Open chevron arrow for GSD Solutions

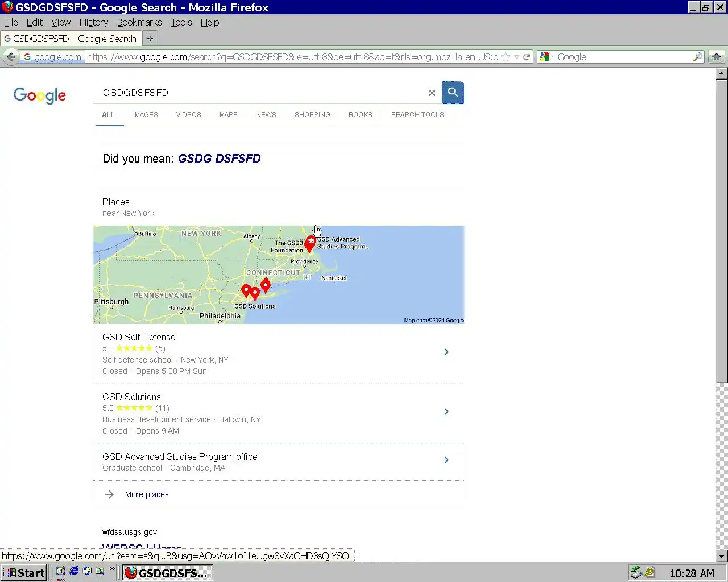pos(446,411)
